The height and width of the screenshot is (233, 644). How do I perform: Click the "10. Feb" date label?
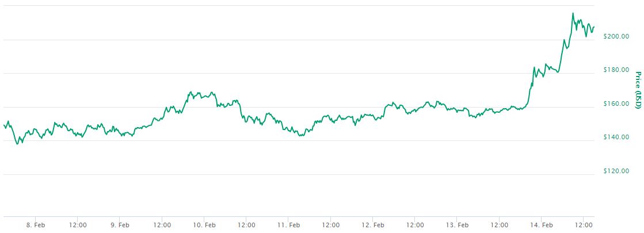click(204, 224)
